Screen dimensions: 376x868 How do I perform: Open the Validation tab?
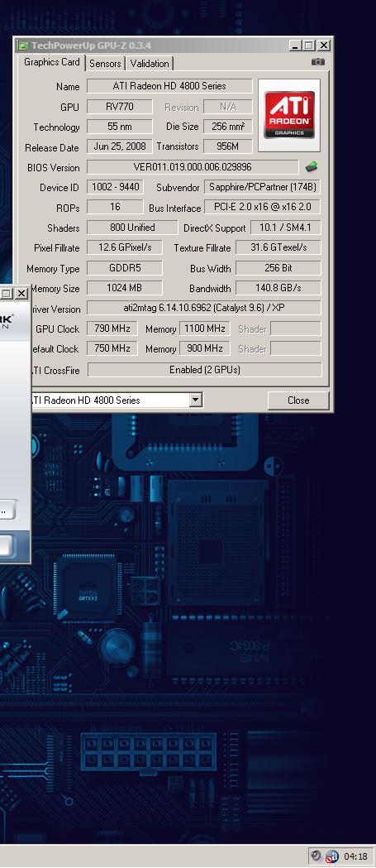pos(150,63)
